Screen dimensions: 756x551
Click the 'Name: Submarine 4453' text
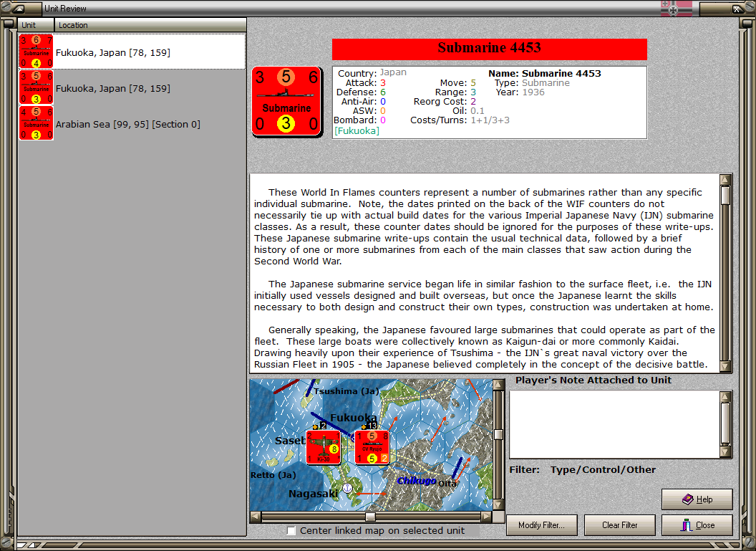point(545,73)
